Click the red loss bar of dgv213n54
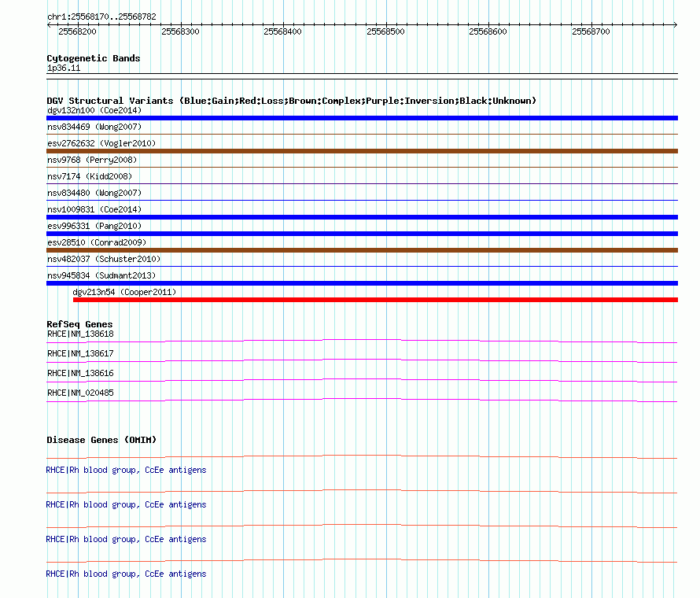Screen dimensions: 700x598 click(375, 300)
